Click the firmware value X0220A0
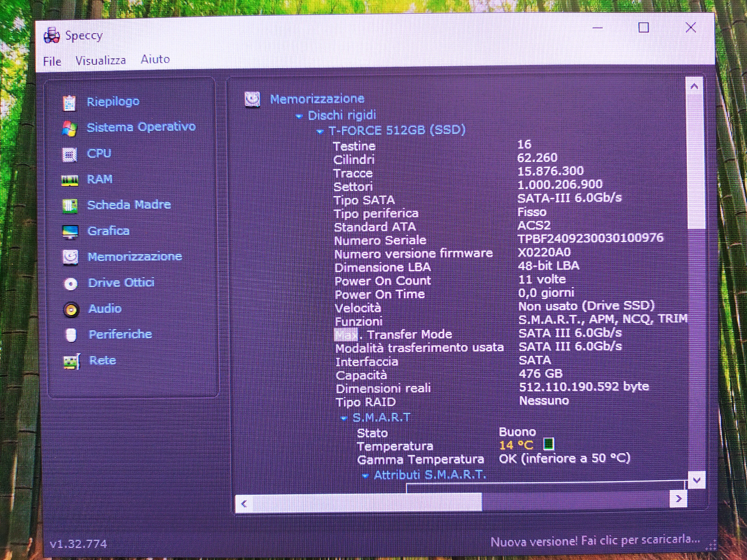The height and width of the screenshot is (560, 747). [544, 252]
